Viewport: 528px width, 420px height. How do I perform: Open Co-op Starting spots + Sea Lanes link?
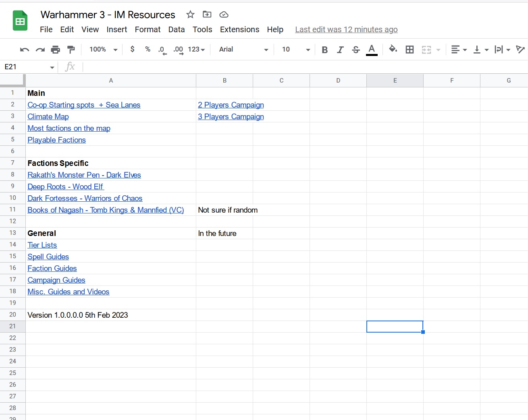pos(84,105)
